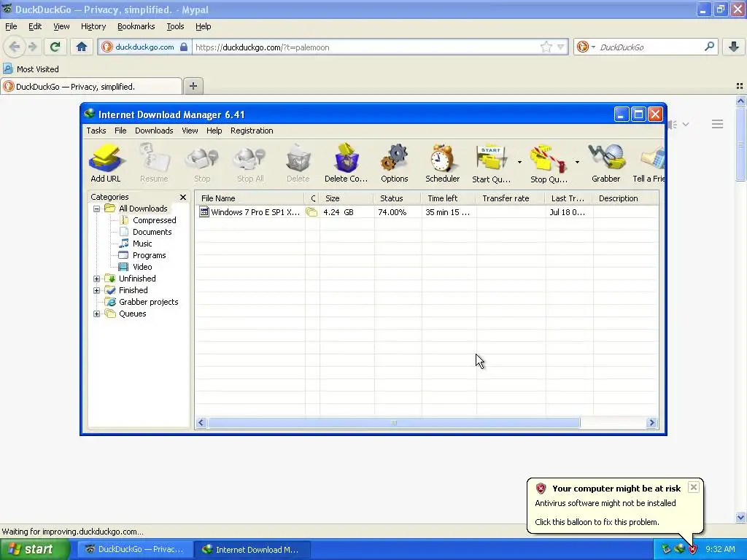Expand the Unfinished category

pos(97,279)
